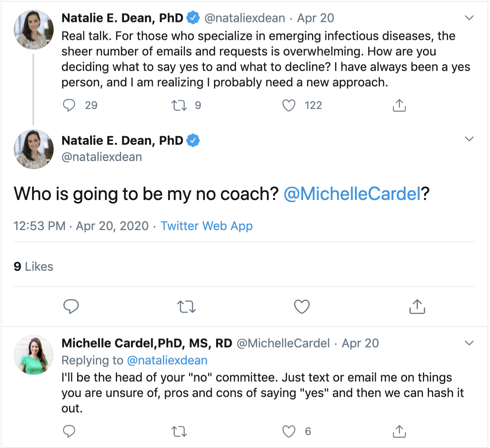Open the @nataliexdean link in reply line
490x448 pixels.
coord(167,360)
